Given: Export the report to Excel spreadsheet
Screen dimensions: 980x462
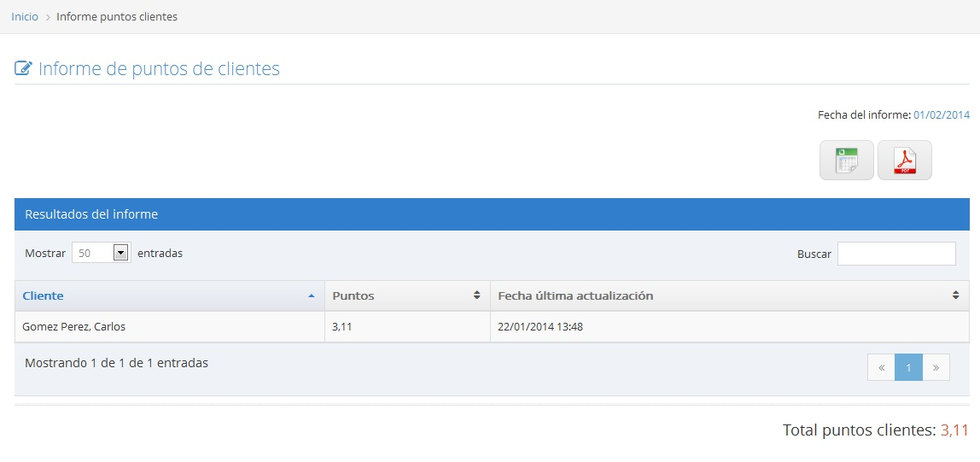Looking at the screenshot, I should tap(846, 161).
